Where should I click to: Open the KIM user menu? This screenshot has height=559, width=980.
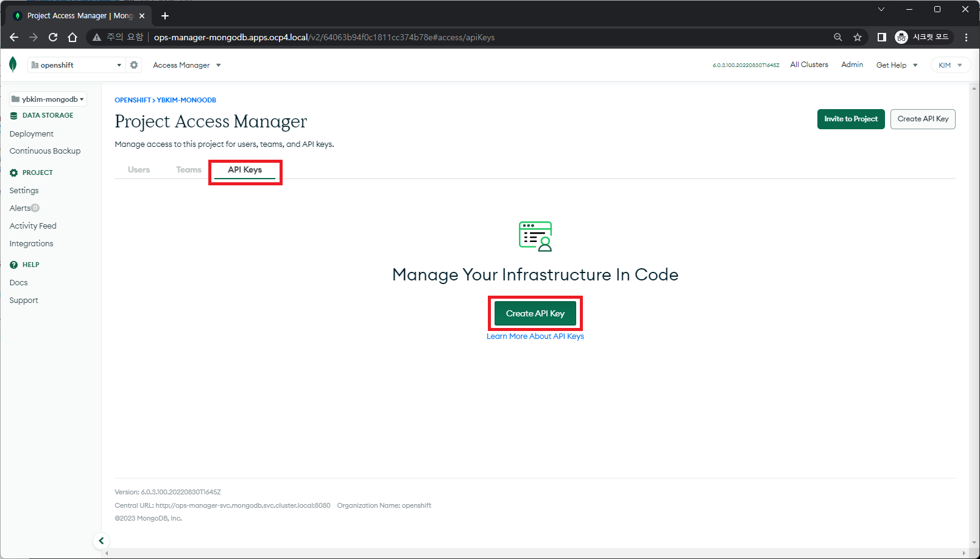click(x=950, y=65)
